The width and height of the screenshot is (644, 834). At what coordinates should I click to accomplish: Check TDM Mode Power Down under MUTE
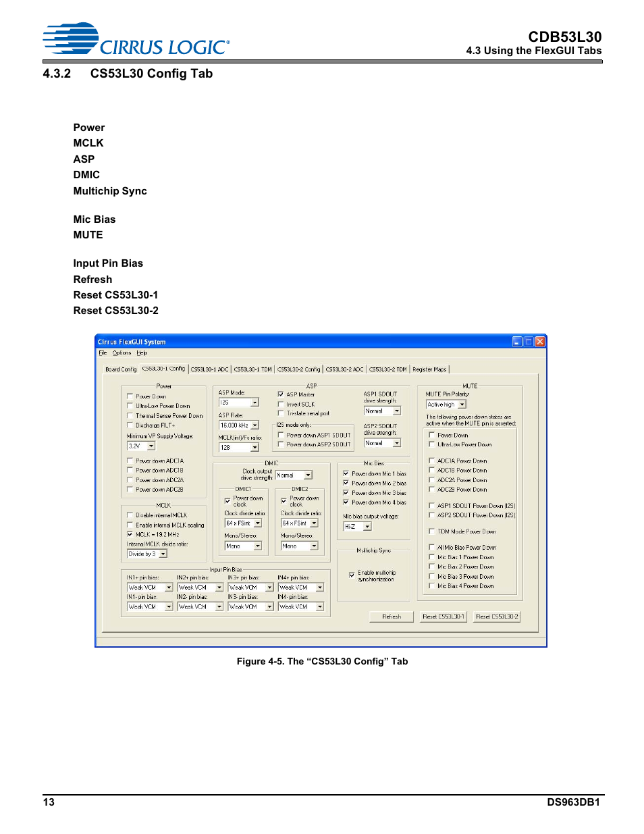(432, 531)
